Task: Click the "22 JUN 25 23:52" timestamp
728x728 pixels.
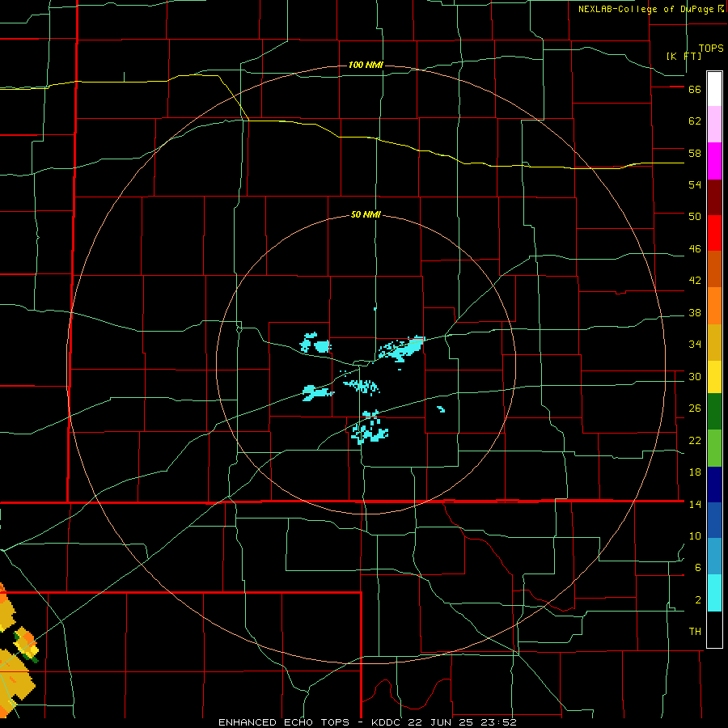Action: pos(462,722)
